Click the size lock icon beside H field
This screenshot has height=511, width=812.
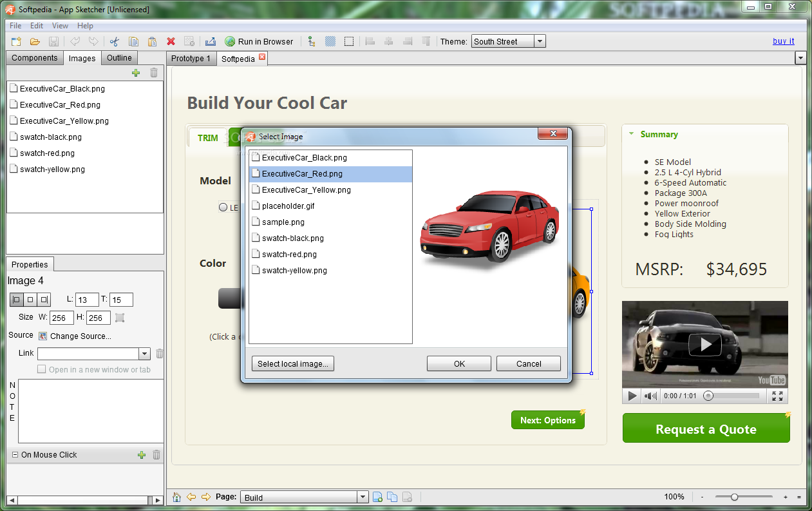[120, 317]
